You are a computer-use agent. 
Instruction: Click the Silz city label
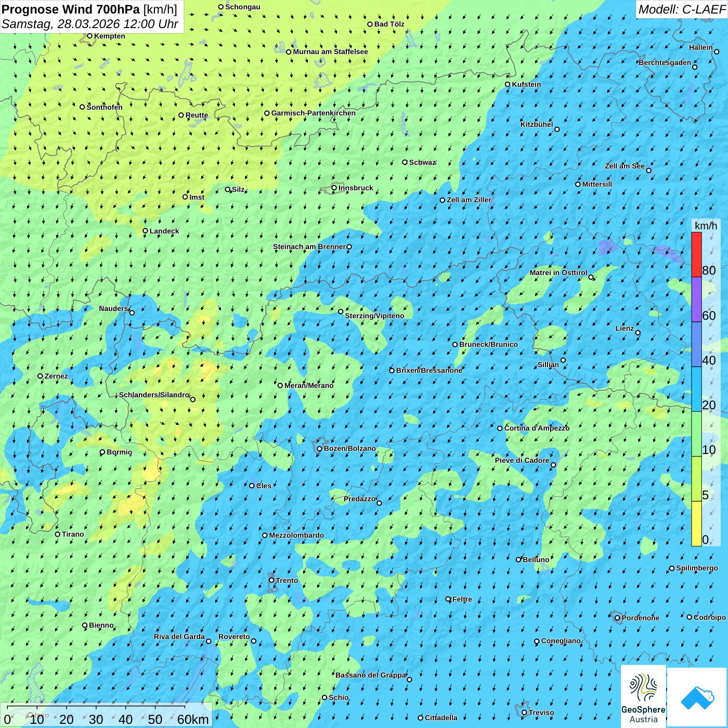238,189
